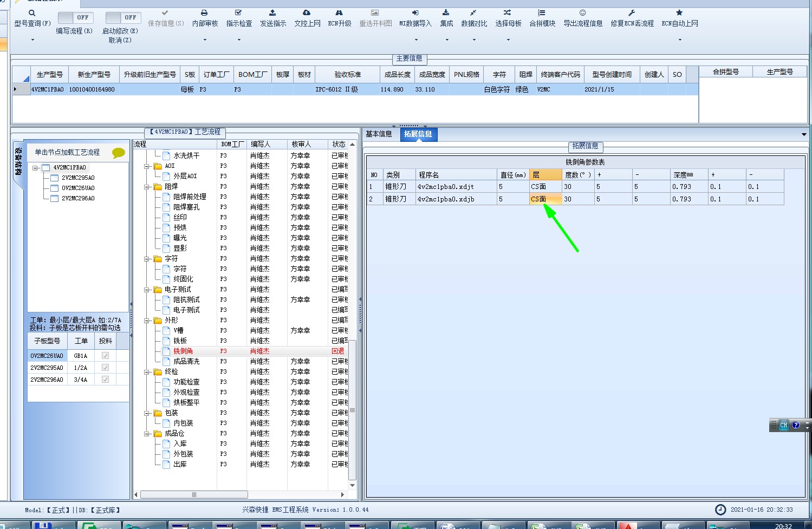Open the dropdown arrow under 内部审核
This screenshot has width=812, height=529.
coord(205,40)
